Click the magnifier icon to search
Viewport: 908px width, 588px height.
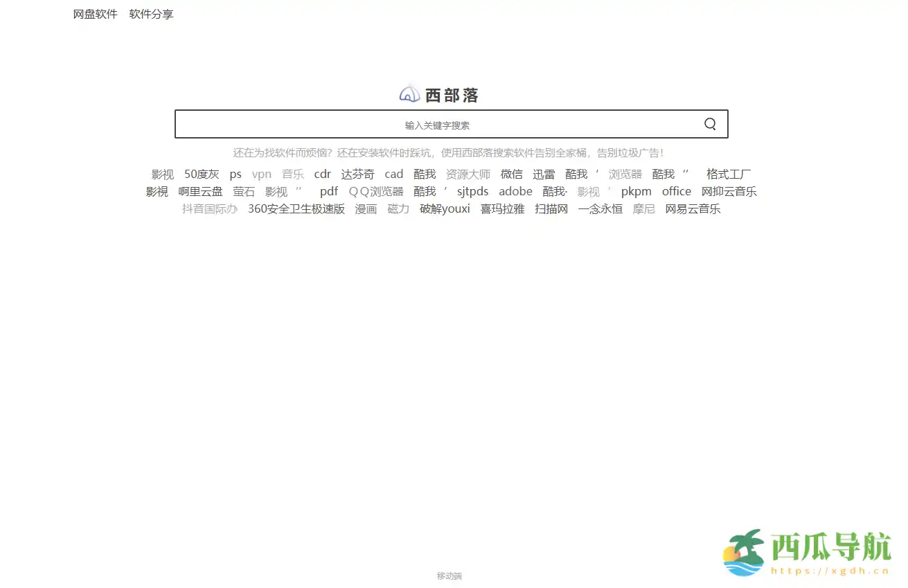(709, 123)
